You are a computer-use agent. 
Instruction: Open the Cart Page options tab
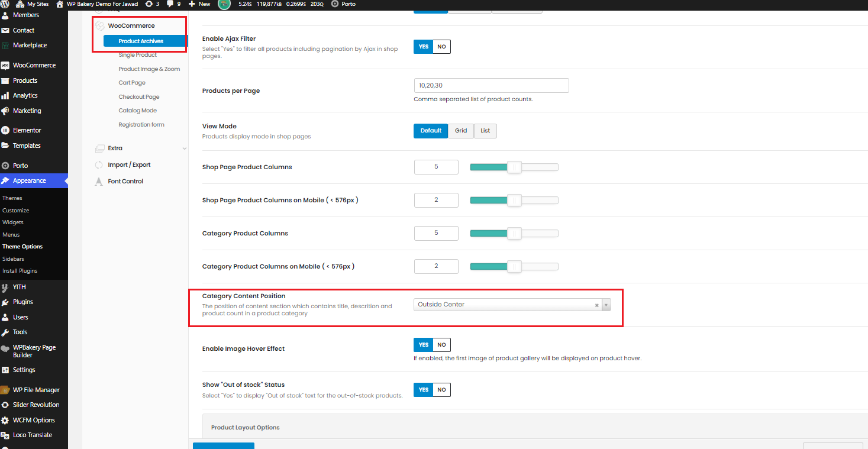132,83
